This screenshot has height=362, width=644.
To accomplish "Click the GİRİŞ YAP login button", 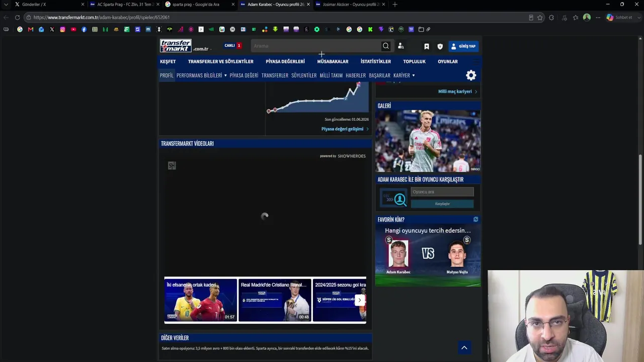I will coord(463,46).
